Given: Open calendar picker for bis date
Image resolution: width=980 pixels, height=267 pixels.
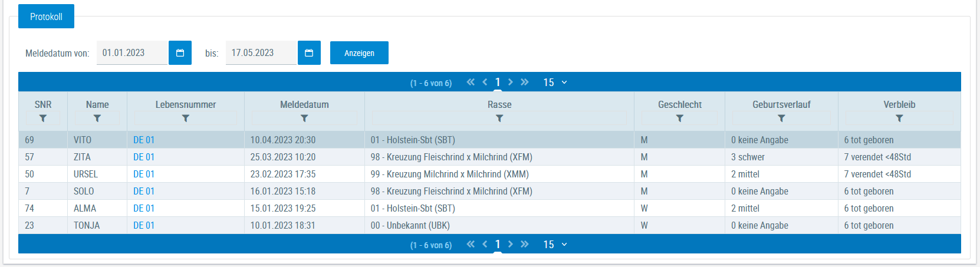Looking at the screenshot, I should [309, 53].
